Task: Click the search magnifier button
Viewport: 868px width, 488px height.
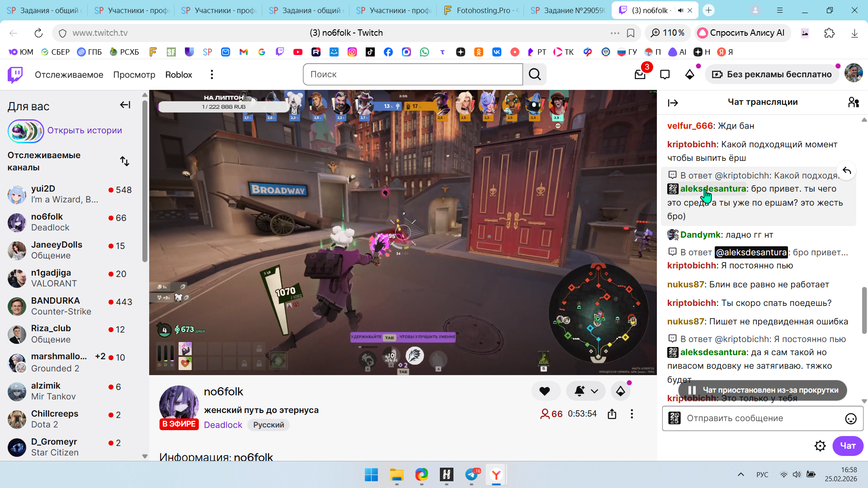Action: pos(535,75)
